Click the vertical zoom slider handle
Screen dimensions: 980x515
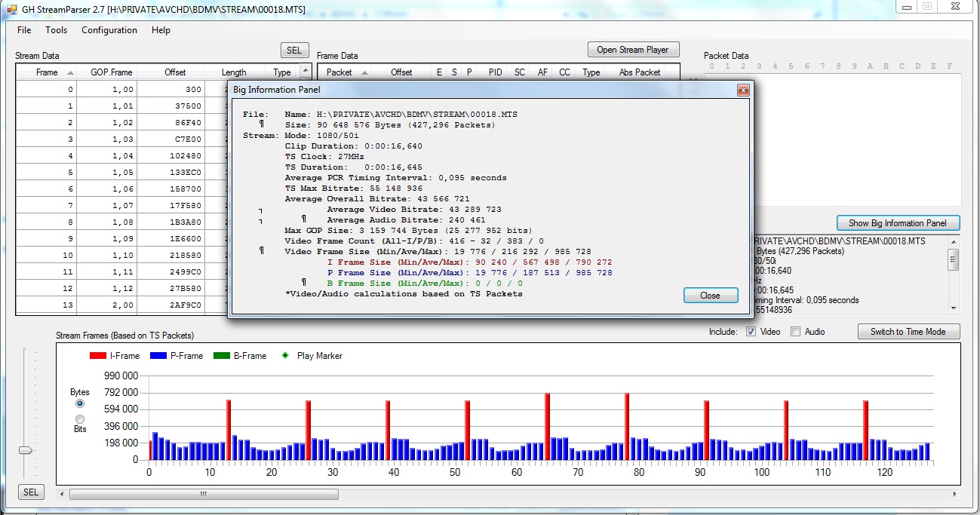pyautogui.click(x=26, y=450)
